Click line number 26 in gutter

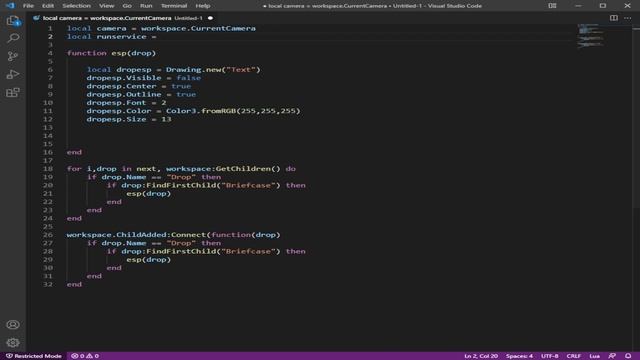point(48,235)
